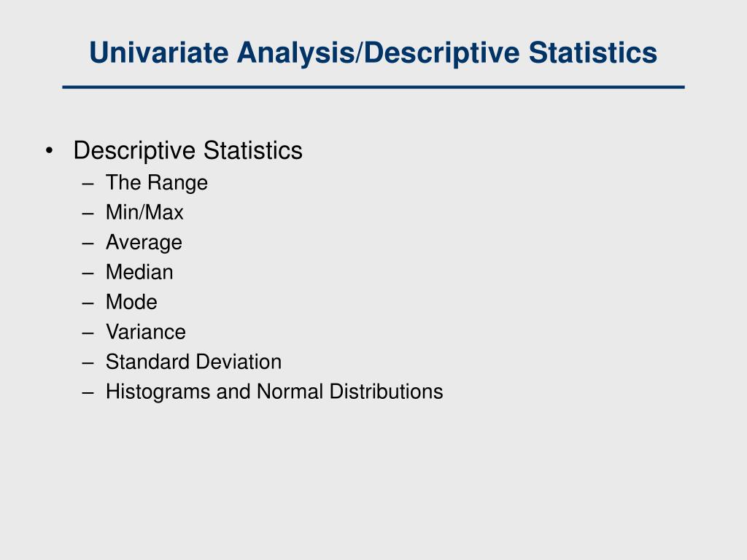Click the 'Variance' list item
The height and width of the screenshot is (560, 747).
[146, 332]
